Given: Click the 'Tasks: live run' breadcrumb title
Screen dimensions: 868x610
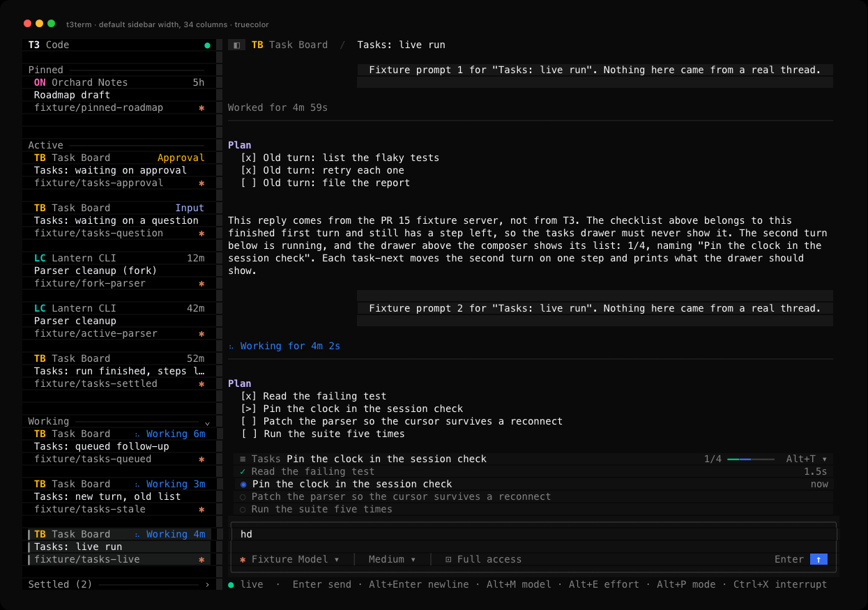Looking at the screenshot, I should [401, 45].
